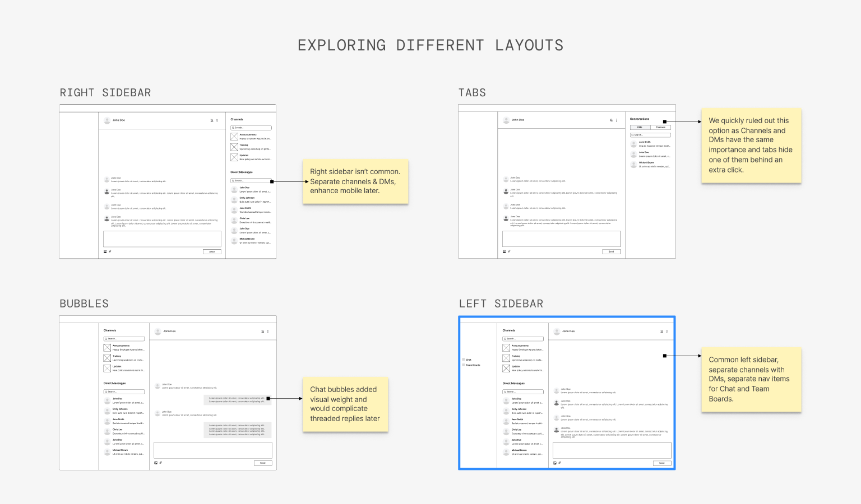Select Chris Lee DM in Right Sidebar wireframe
The width and height of the screenshot is (861, 504).
[x=251, y=220]
